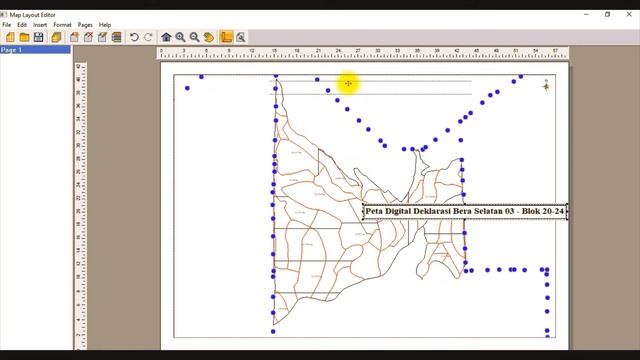Select the Pan hand tool
Screen dimensions: 640x360
209,37
